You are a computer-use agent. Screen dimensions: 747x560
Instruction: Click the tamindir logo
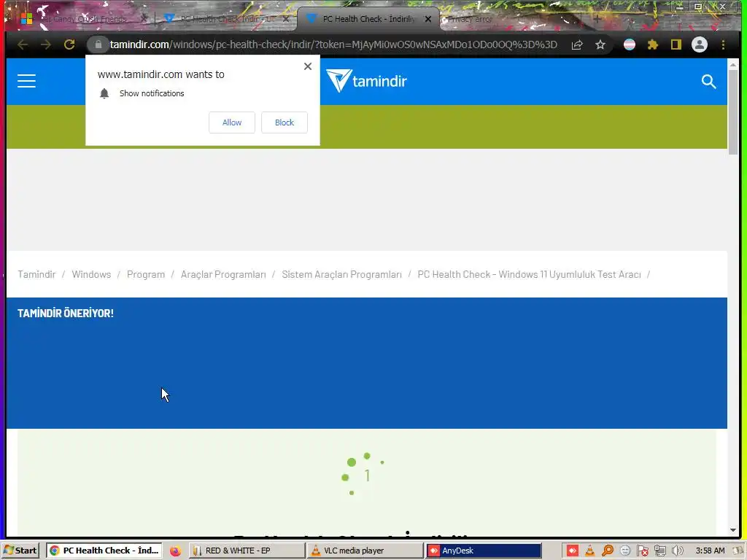[x=366, y=80]
